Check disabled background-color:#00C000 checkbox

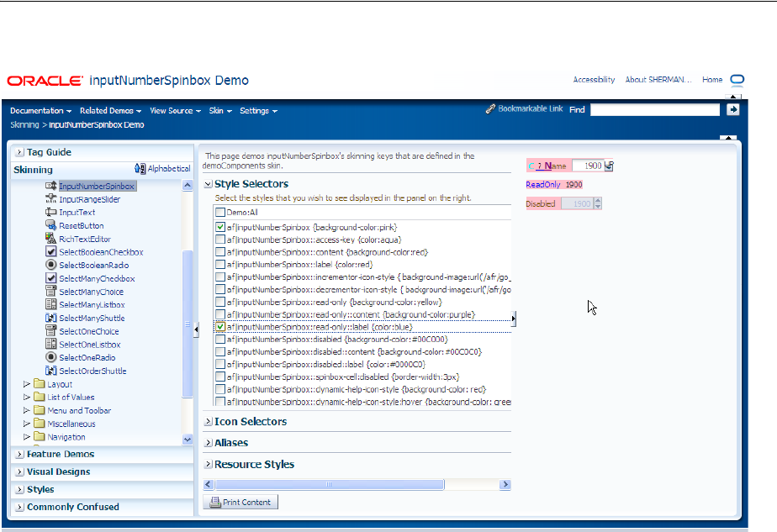[x=220, y=340]
